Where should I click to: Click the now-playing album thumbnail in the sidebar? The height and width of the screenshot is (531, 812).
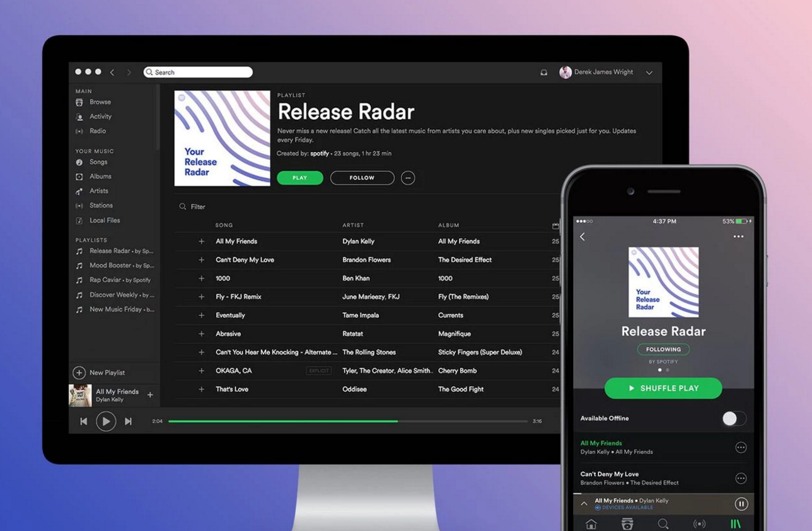(80, 395)
